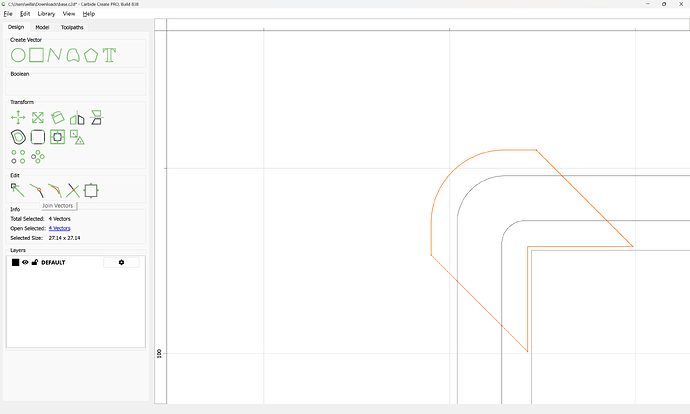The height and width of the screenshot is (414, 690).
Task: Select the Rectangle vector tool
Action: [x=36, y=55]
